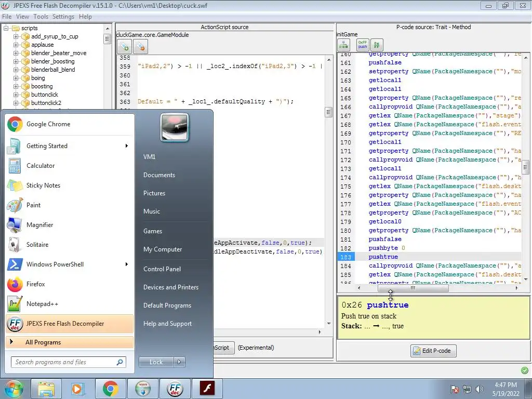Click the ActionScript vertical scrollbar thumb

point(328,112)
